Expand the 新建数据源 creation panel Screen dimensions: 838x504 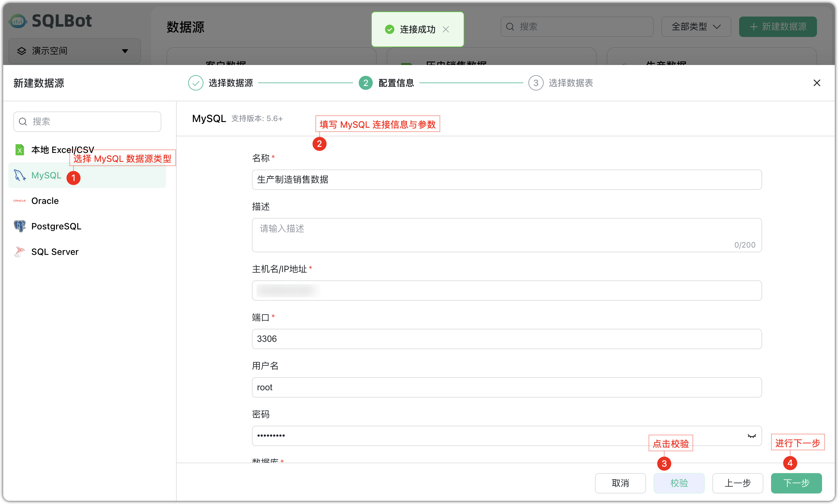pyautogui.click(x=778, y=26)
